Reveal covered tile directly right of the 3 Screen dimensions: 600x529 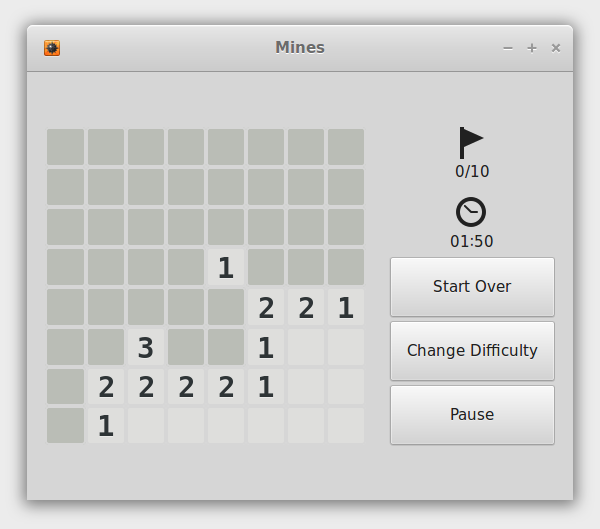coord(186,347)
